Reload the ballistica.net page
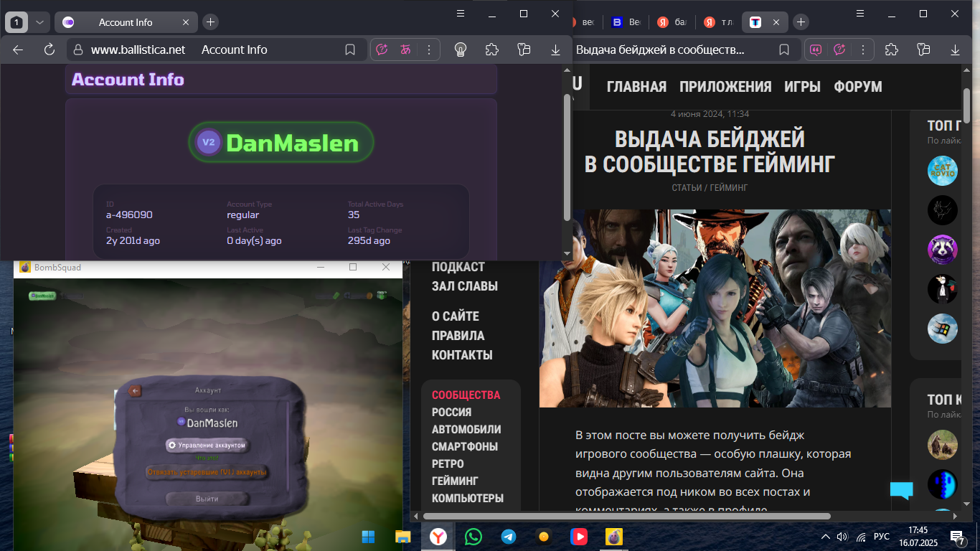 50,50
